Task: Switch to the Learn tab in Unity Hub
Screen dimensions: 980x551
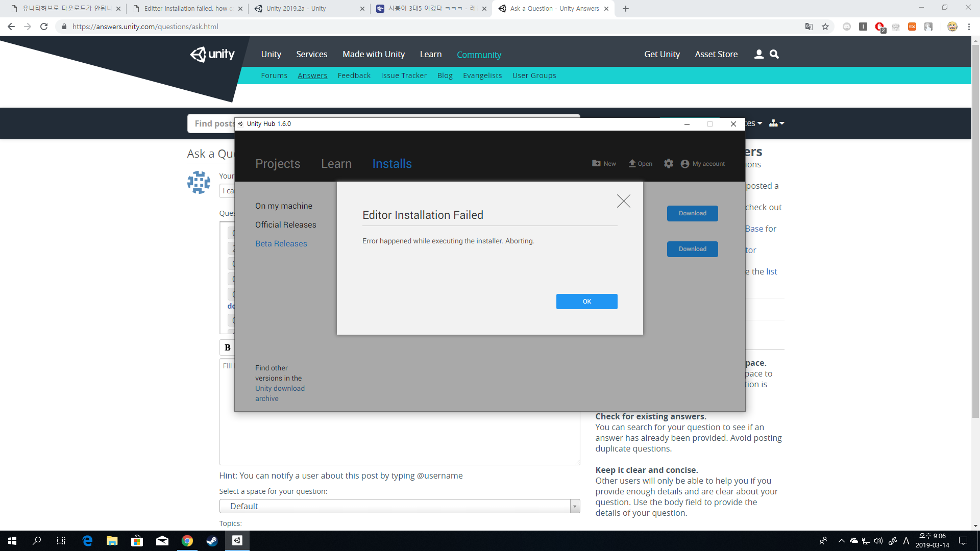Action: tap(336, 163)
